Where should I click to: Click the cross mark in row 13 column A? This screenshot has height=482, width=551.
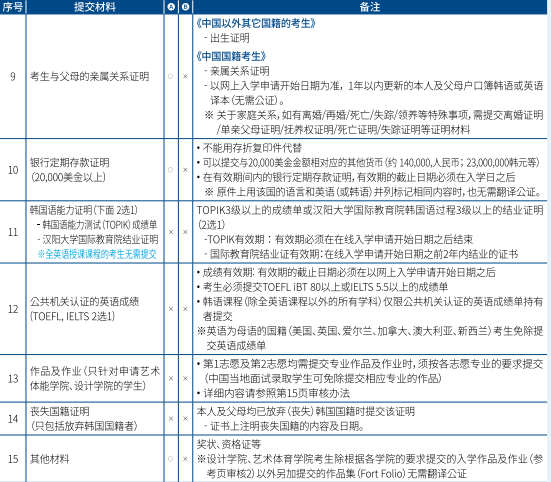(x=171, y=378)
